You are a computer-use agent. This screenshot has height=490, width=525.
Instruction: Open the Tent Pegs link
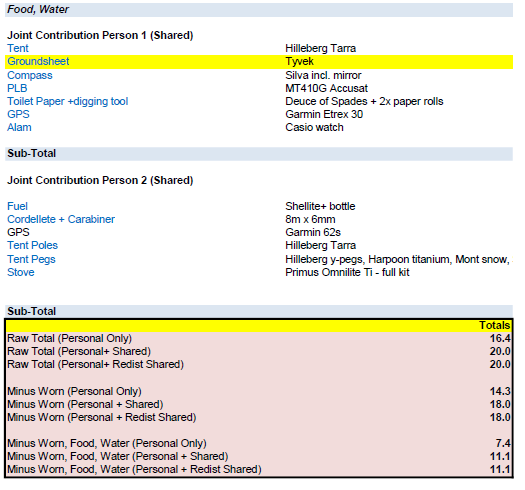[x=31, y=259]
